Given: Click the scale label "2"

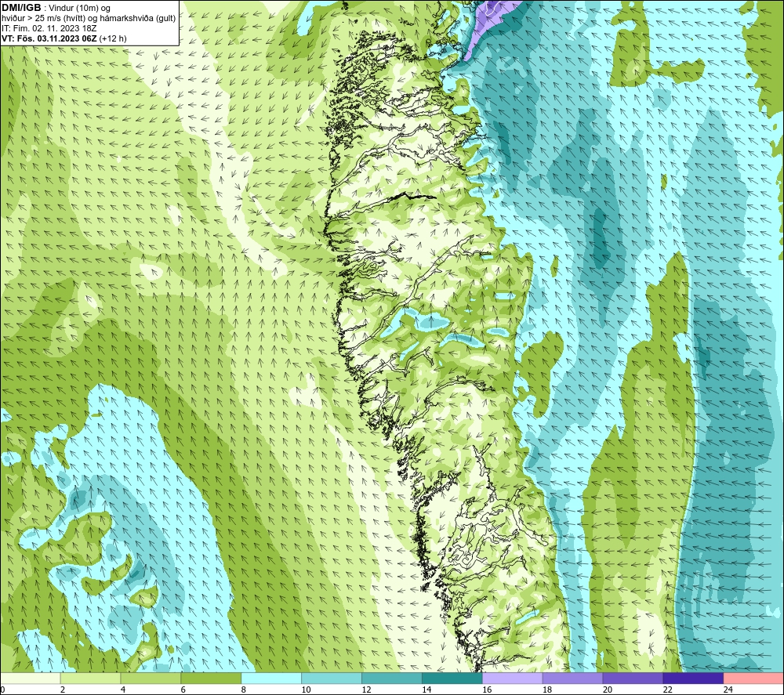Looking at the screenshot, I should pos(63,690).
